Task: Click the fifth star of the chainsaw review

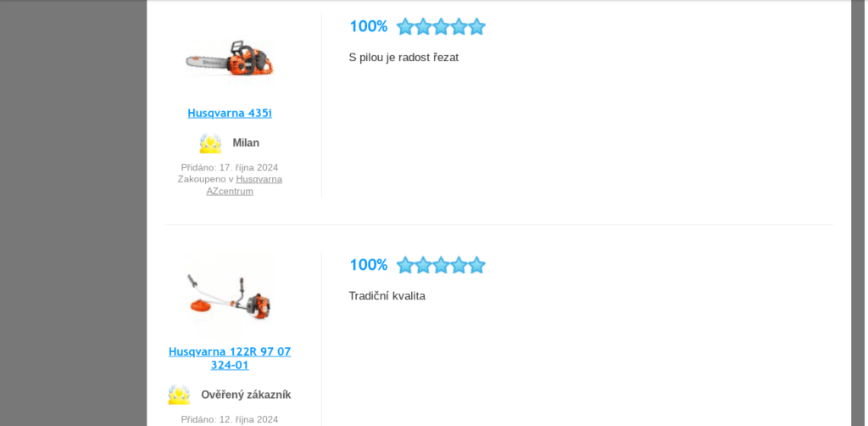Action: 476,26
